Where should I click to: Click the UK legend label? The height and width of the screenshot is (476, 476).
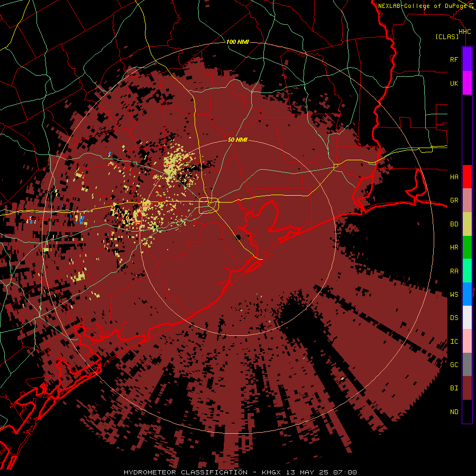(454, 83)
